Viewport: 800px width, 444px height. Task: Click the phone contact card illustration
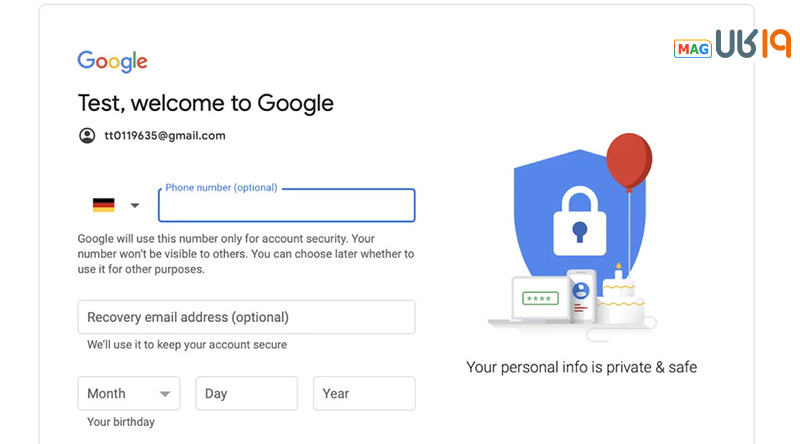click(581, 293)
